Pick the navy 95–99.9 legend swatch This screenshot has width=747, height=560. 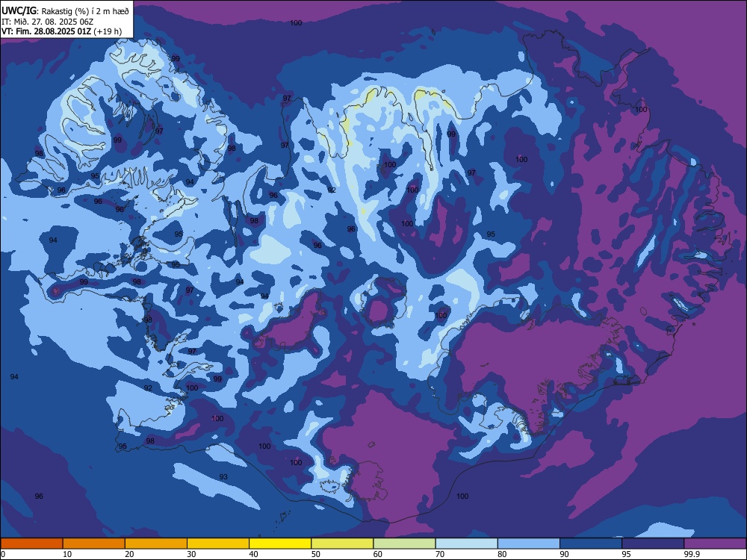tap(653, 544)
